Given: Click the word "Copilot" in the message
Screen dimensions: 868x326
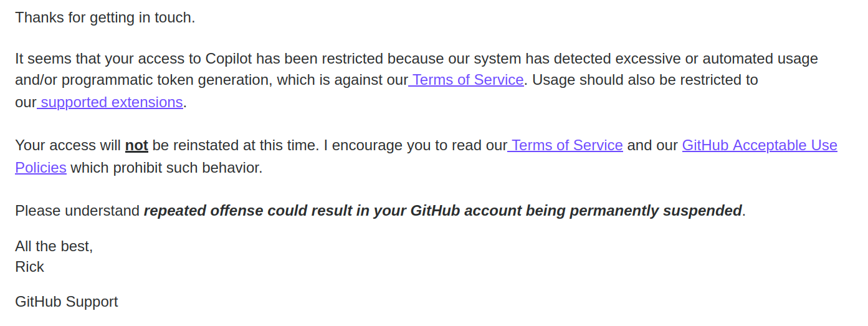Looking at the screenshot, I should (x=229, y=59).
